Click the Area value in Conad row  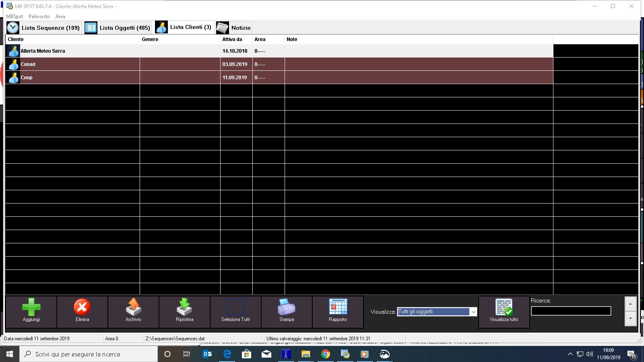click(260, 64)
